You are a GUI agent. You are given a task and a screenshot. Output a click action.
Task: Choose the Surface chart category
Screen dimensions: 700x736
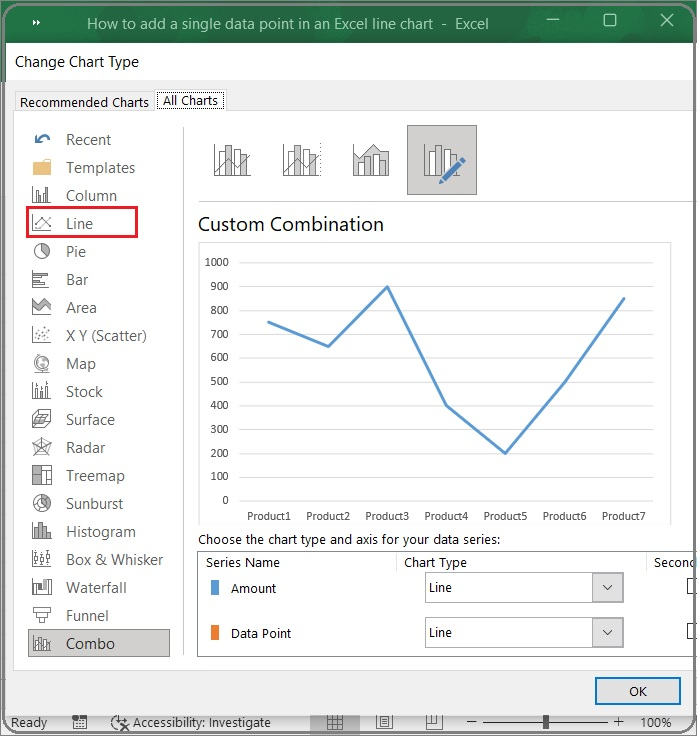(73, 419)
